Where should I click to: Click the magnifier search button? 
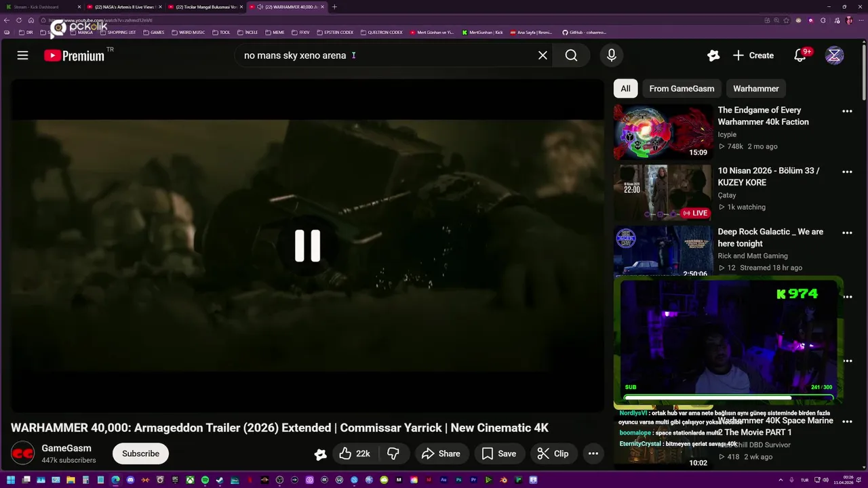571,56
